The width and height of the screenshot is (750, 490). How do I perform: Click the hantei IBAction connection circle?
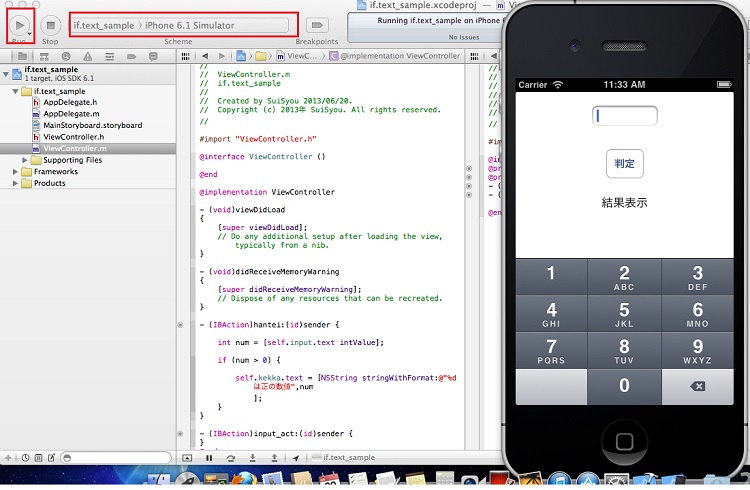click(180, 325)
